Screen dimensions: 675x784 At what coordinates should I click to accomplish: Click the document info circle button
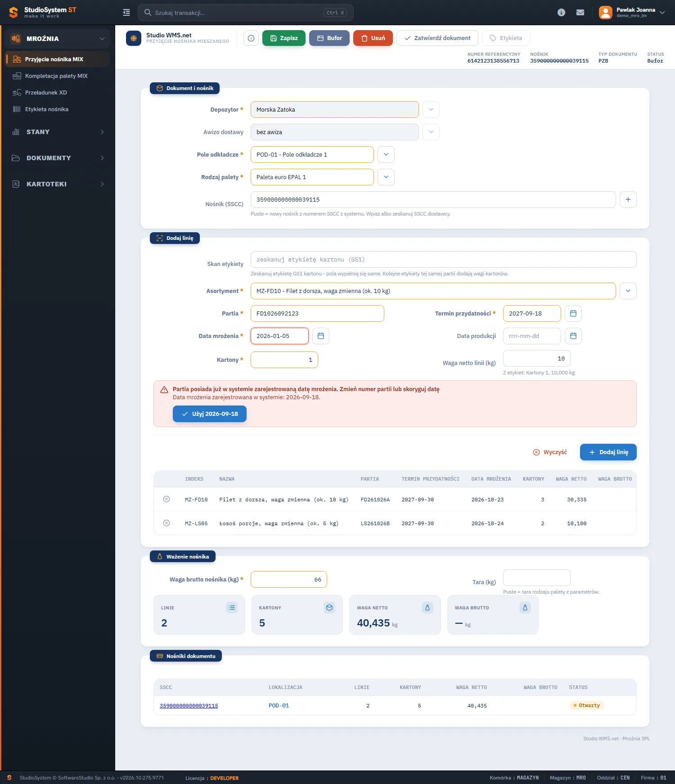point(251,38)
